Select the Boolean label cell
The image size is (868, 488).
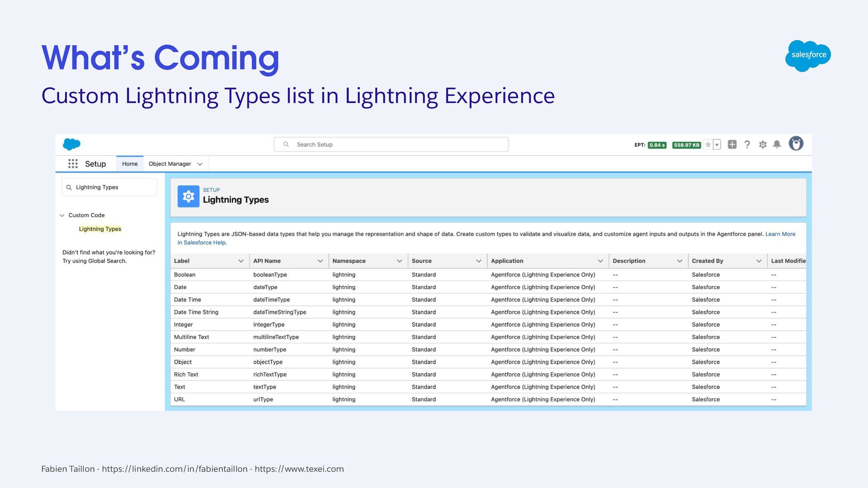[184, 275]
